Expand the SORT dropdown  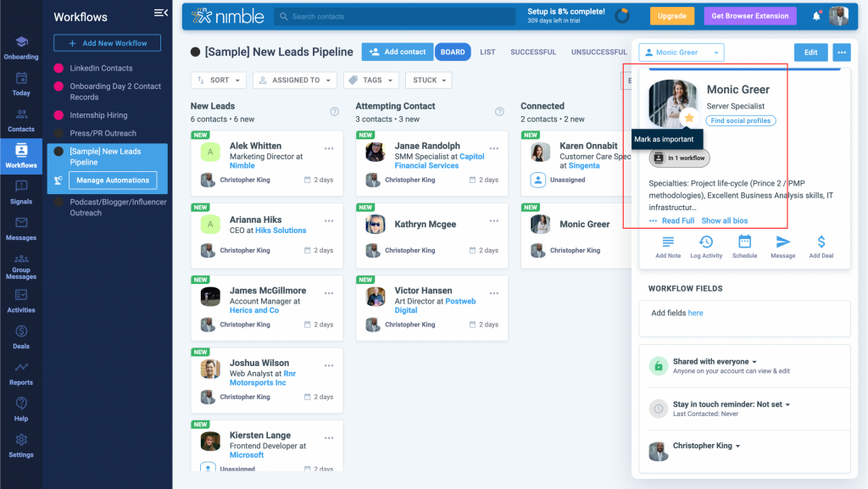tap(219, 81)
